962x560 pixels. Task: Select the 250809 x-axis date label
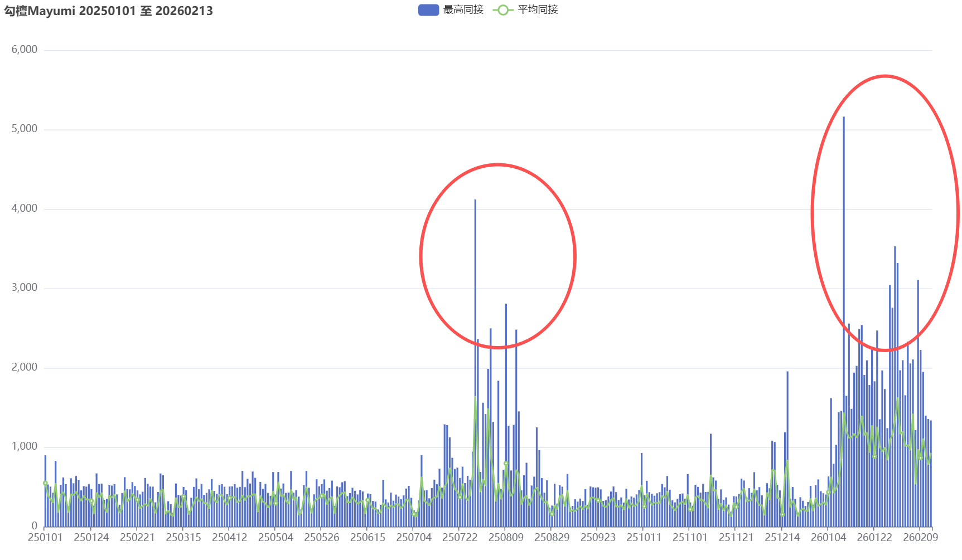(506, 538)
